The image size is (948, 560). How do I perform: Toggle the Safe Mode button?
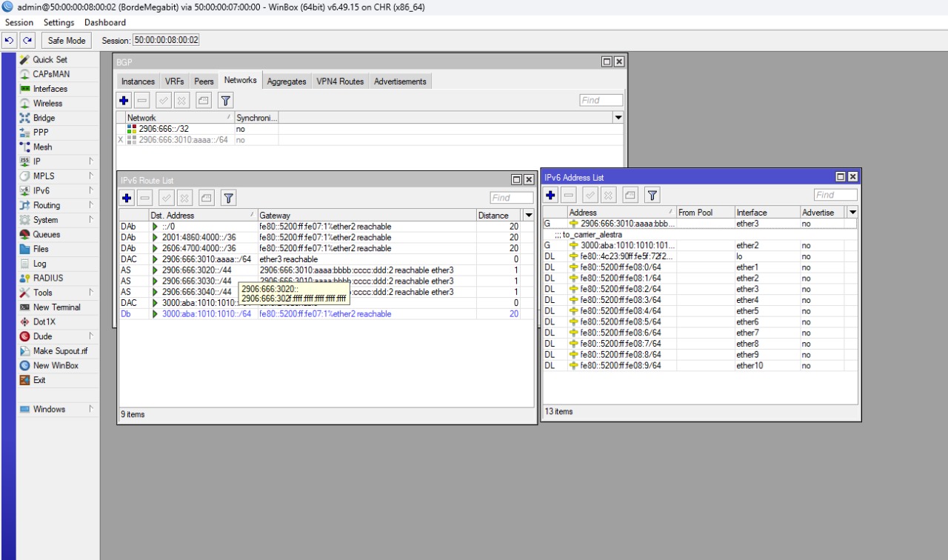tap(67, 41)
